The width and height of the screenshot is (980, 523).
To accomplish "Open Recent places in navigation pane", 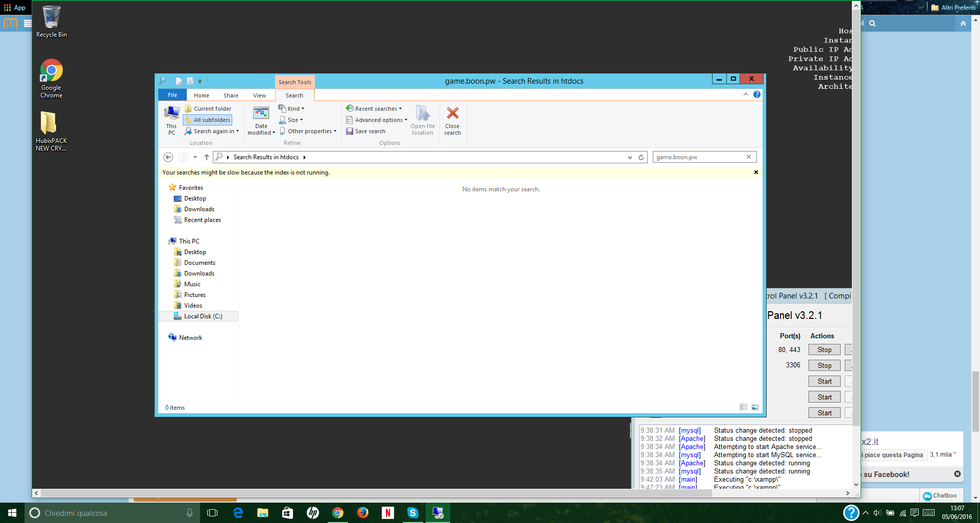I will point(202,220).
